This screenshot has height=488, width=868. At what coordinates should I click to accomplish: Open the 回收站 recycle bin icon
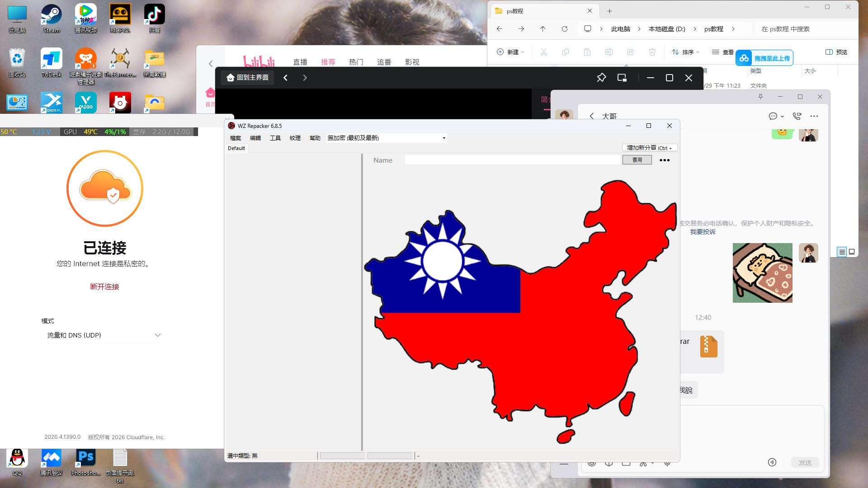pos(17,62)
